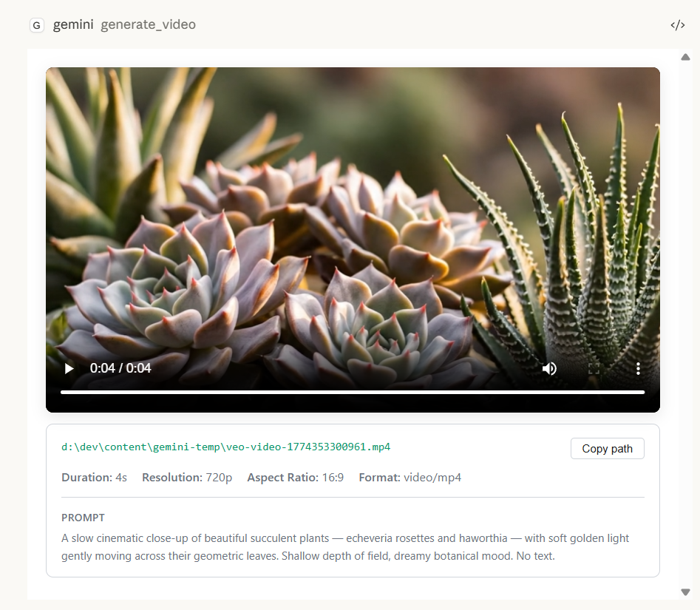Viewport: 700px width, 610px height.
Task: Click the Format video/mp4 value
Action: (433, 477)
